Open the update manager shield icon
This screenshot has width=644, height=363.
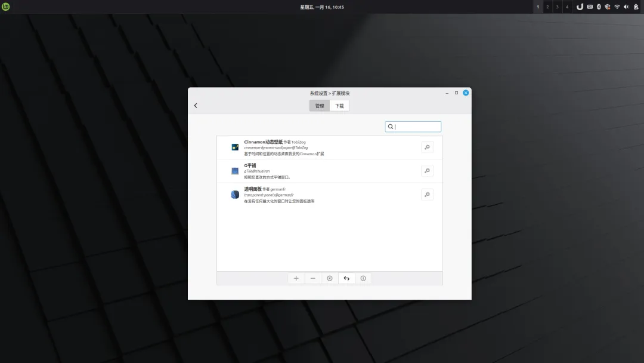pos(608,7)
